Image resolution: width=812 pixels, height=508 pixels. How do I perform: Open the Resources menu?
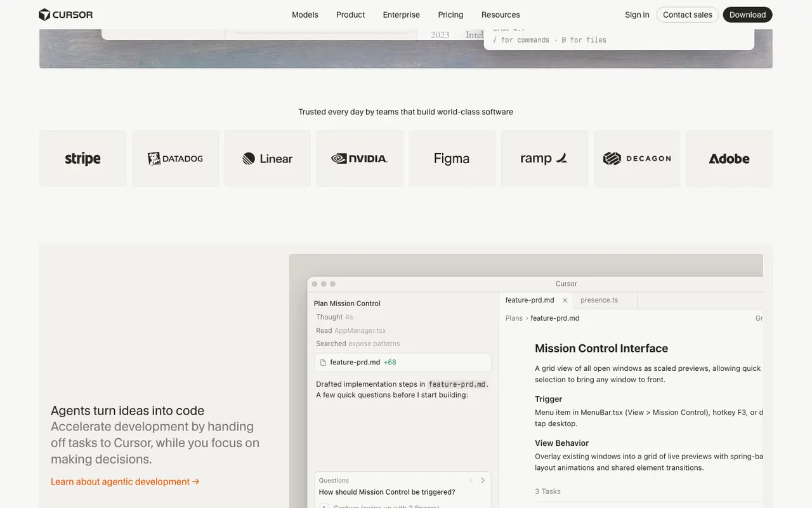click(x=501, y=15)
